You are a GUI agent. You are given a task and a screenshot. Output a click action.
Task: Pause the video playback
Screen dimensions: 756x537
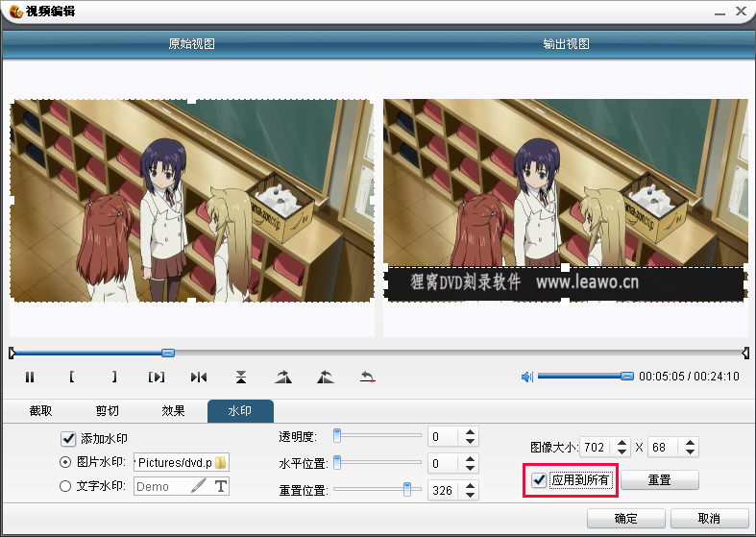[x=30, y=377]
